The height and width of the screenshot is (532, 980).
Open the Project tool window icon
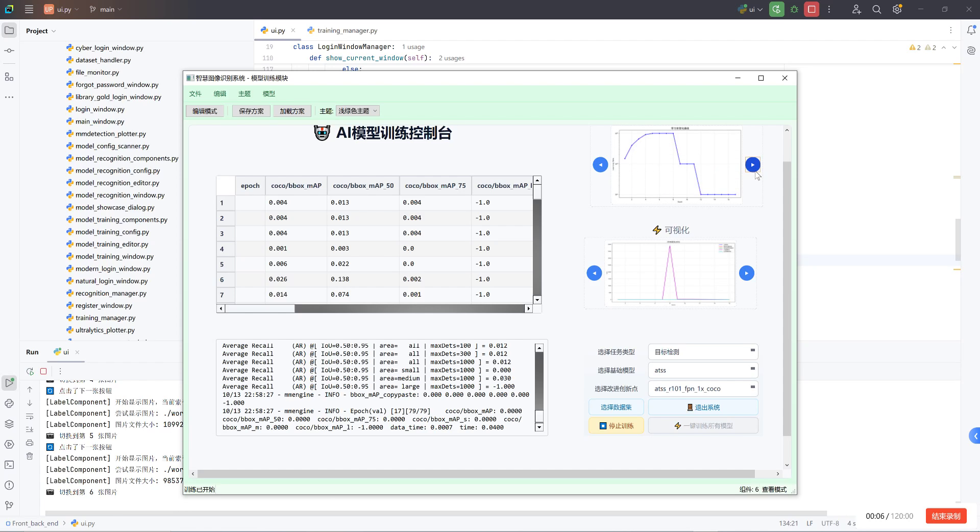tap(9, 31)
